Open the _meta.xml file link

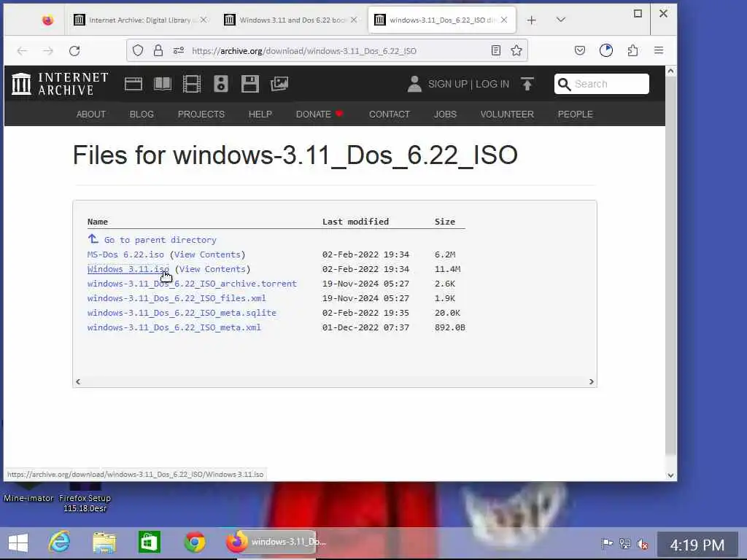point(174,327)
